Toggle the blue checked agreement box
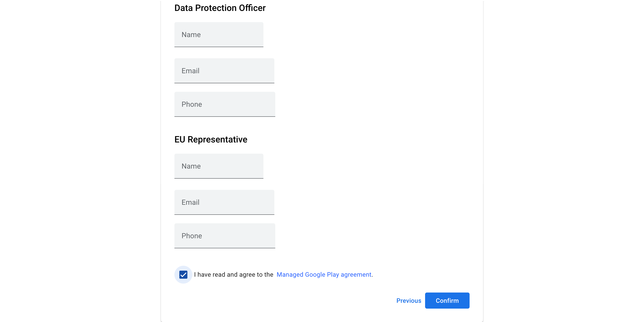 (183, 275)
